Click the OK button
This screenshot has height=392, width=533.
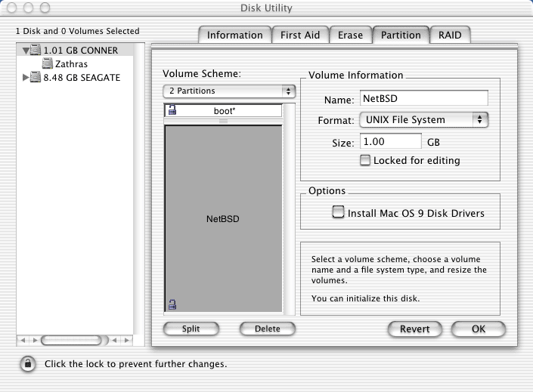(479, 329)
